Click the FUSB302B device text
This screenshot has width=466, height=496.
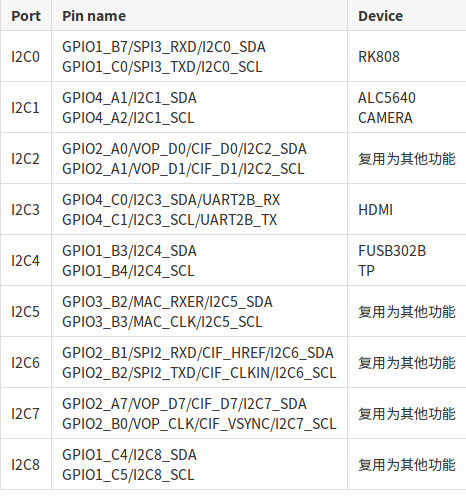pos(392,251)
